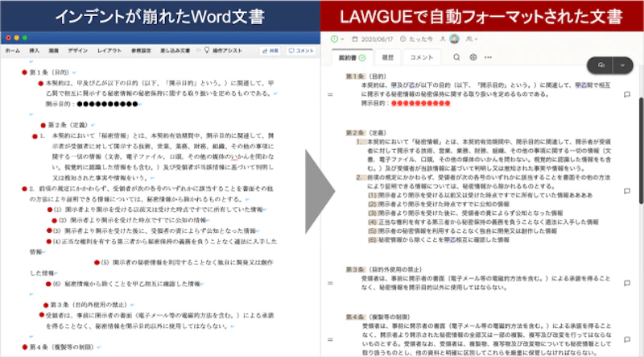Click the green status check on 契約書 tab
The width and height of the screenshot is (644, 357).
point(362,58)
